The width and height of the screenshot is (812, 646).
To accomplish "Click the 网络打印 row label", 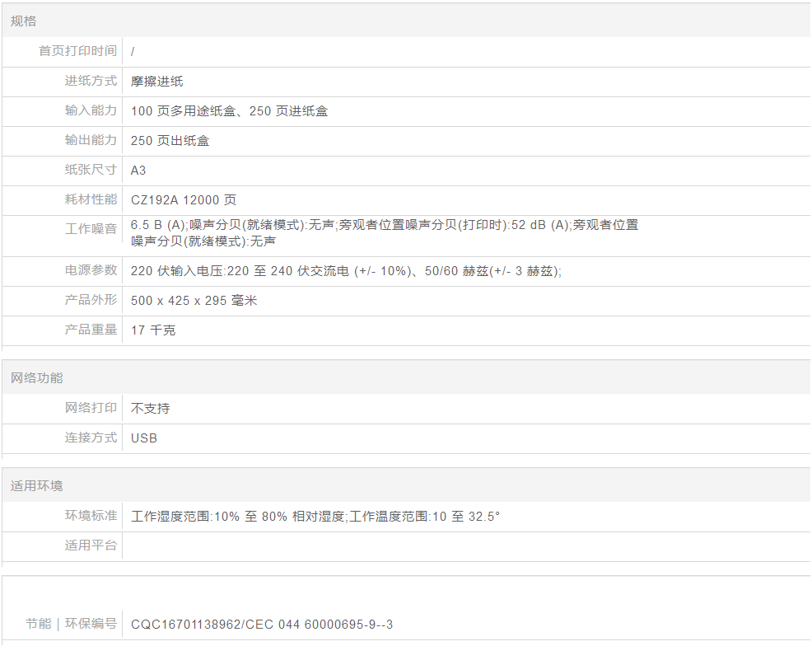I will coord(91,408).
